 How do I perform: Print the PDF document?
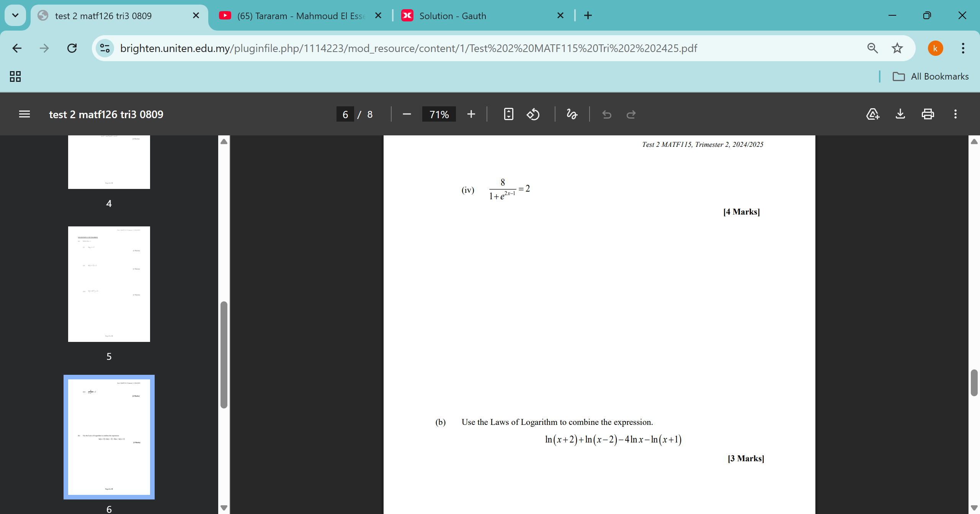928,114
